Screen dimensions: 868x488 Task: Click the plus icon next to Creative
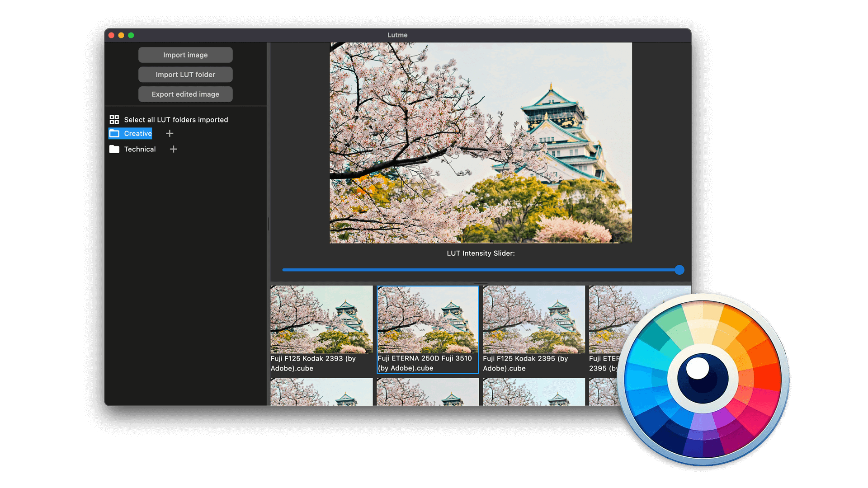(170, 133)
